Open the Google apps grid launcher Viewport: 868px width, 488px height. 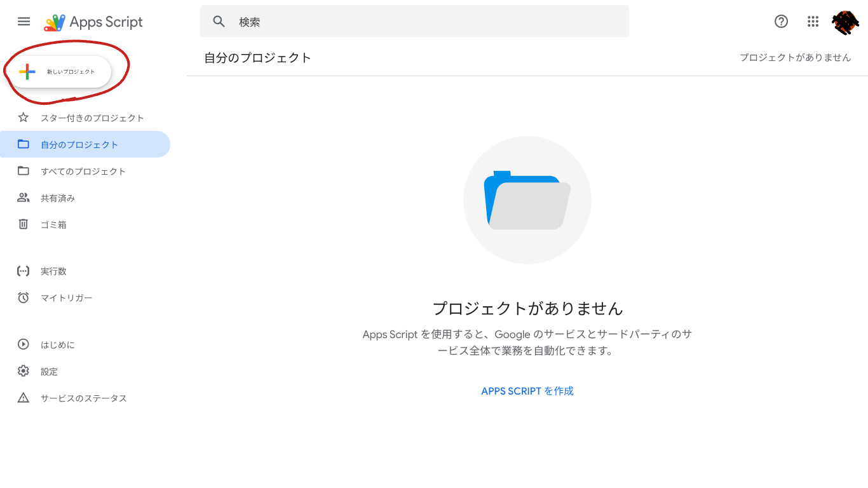point(813,22)
